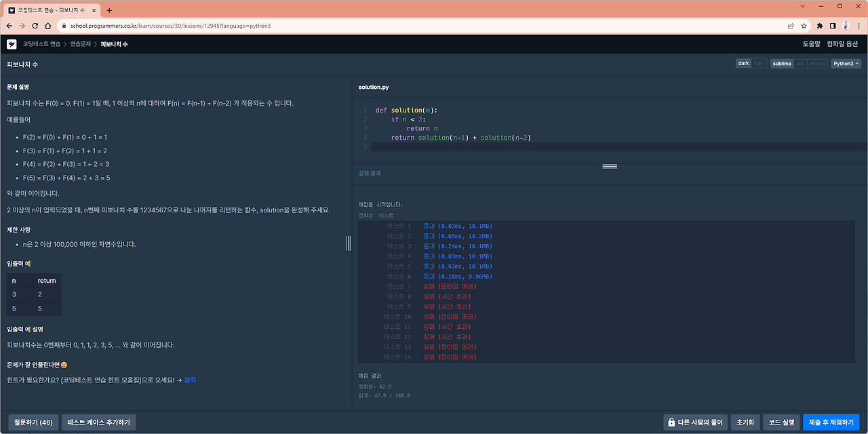Viewport: 868px width, 434px height.
Task: Click the 문제 설명 heading
Action: point(18,87)
